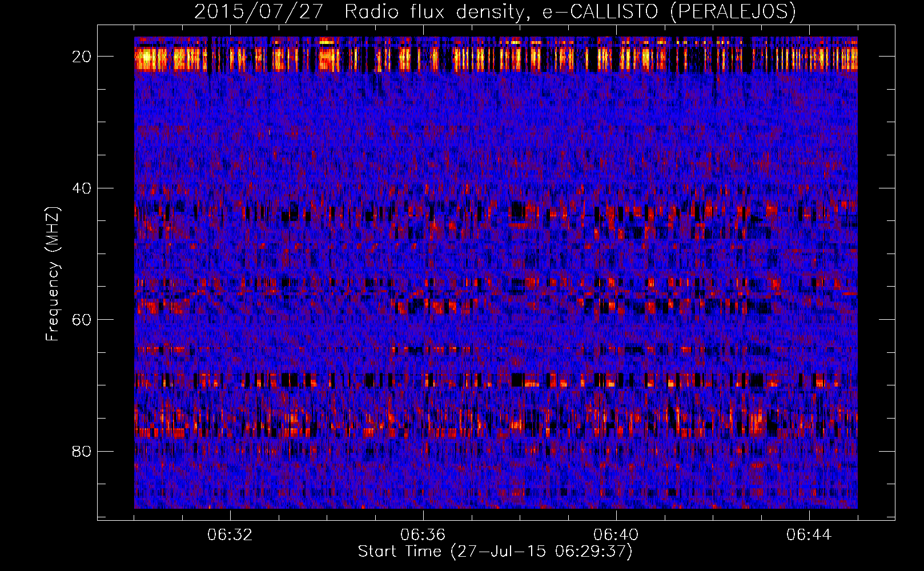This screenshot has height=571, width=924.
Task: Click the plot title 'Radio flux density, e-CALLISTO (PERALEJOS)'
Action: click(570, 11)
